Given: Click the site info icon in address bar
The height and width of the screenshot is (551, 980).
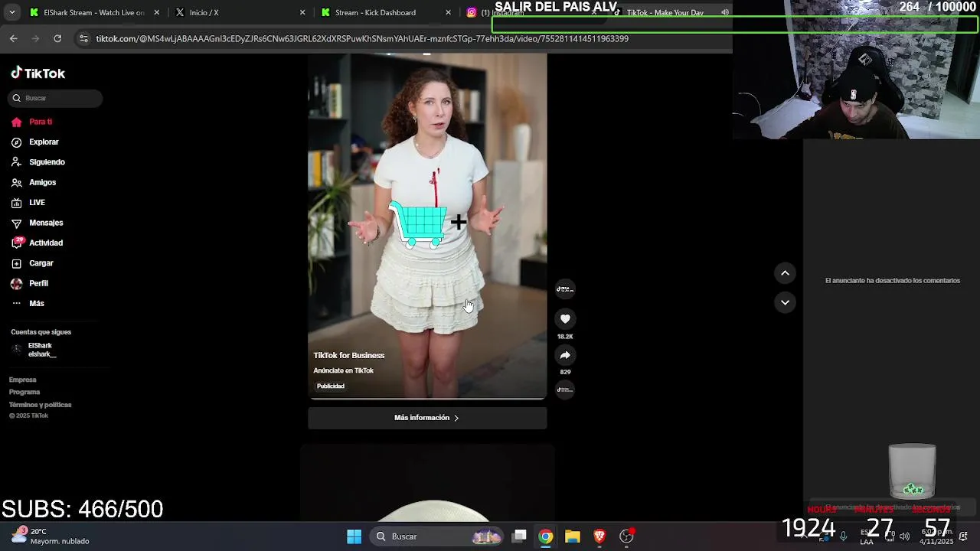Looking at the screenshot, I should tap(83, 38).
